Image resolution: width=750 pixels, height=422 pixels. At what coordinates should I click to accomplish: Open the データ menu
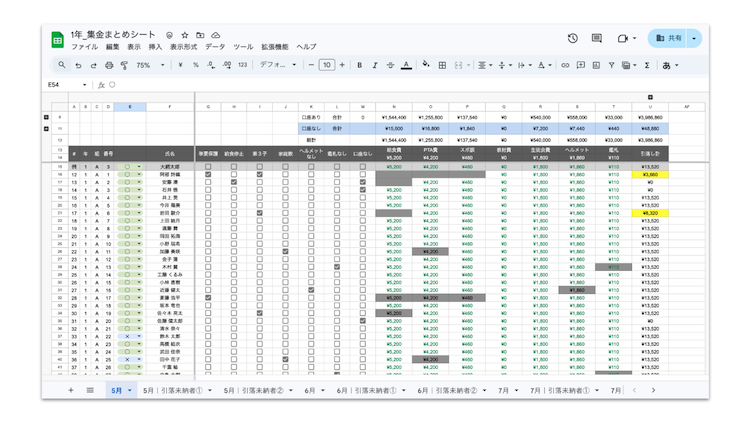click(x=215, y=47)
